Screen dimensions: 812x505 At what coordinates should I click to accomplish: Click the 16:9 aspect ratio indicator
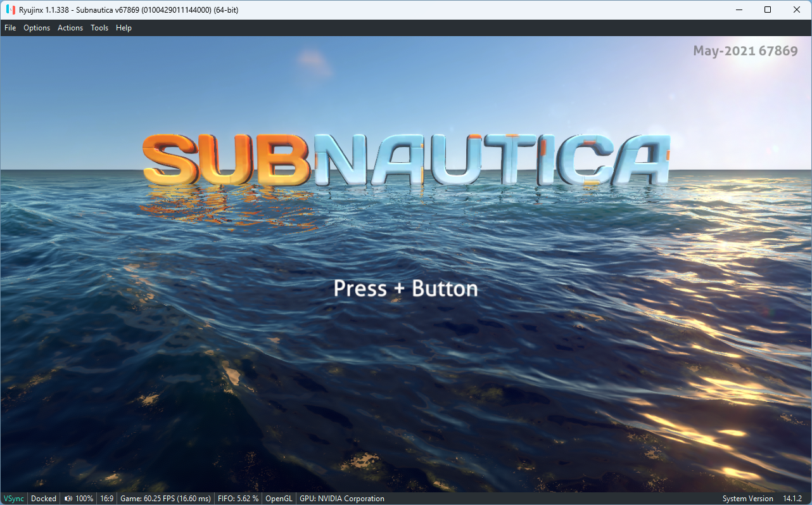click(106, 498)
